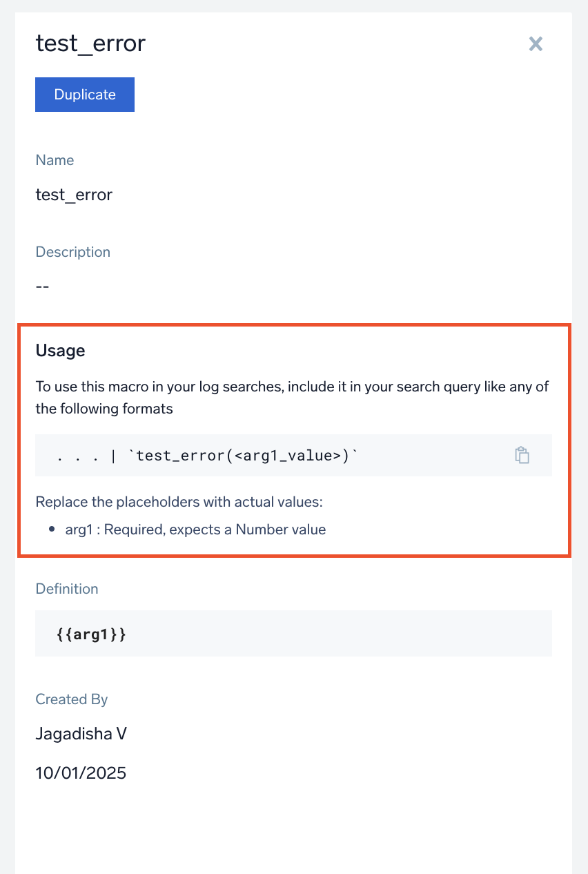Click the Created By label
Image resolution: width=588 pixels, height=874 pixels.
[x=71, y=699]
